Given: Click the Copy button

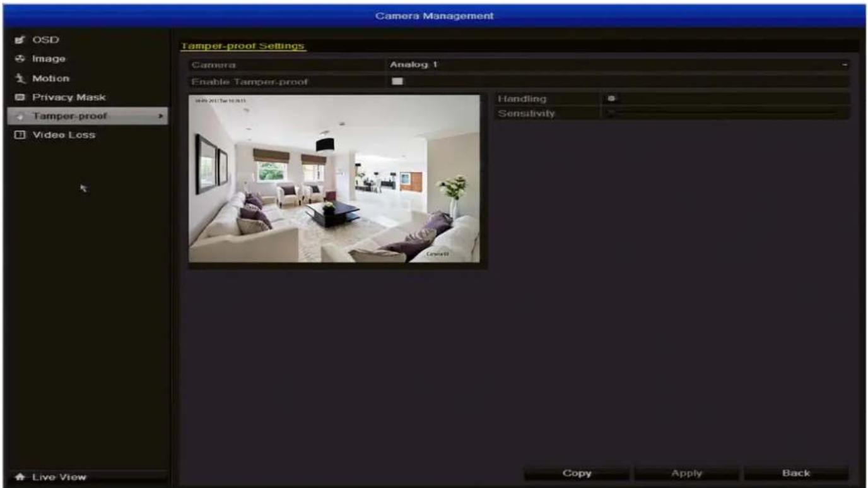Looking at the screenshot, I should [577, 473].
